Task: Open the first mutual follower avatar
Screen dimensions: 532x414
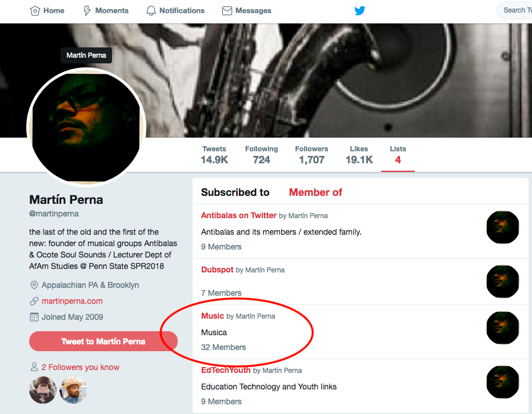Action: point(43,390)
